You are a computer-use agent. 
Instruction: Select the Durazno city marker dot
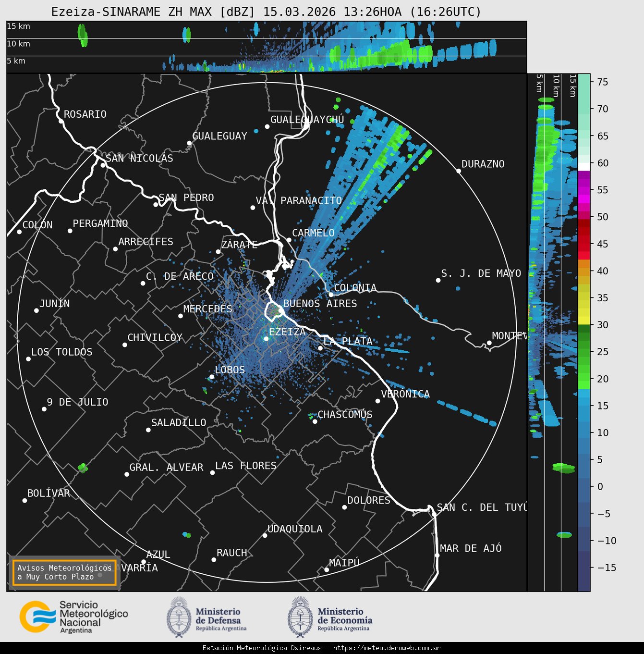458,171
